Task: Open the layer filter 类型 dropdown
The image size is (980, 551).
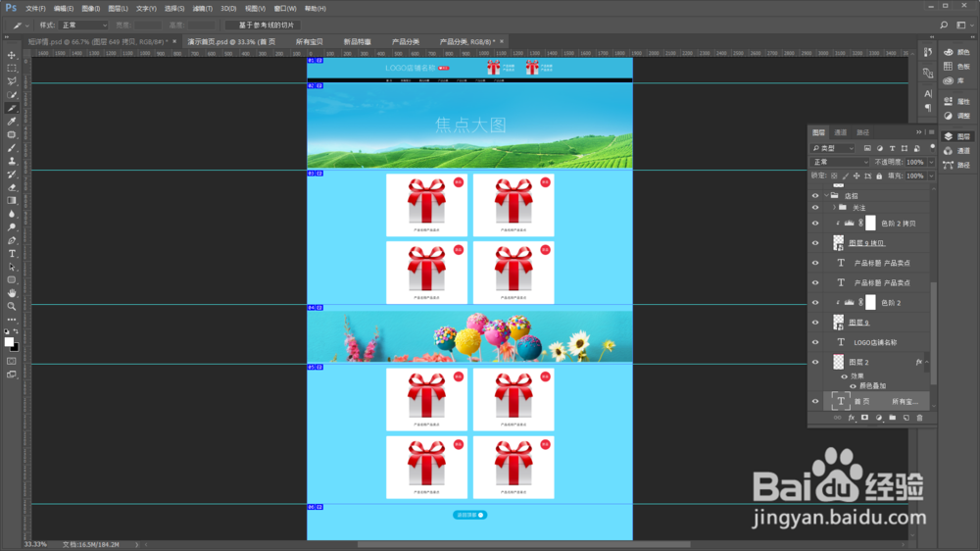Action: coord(833,148)
